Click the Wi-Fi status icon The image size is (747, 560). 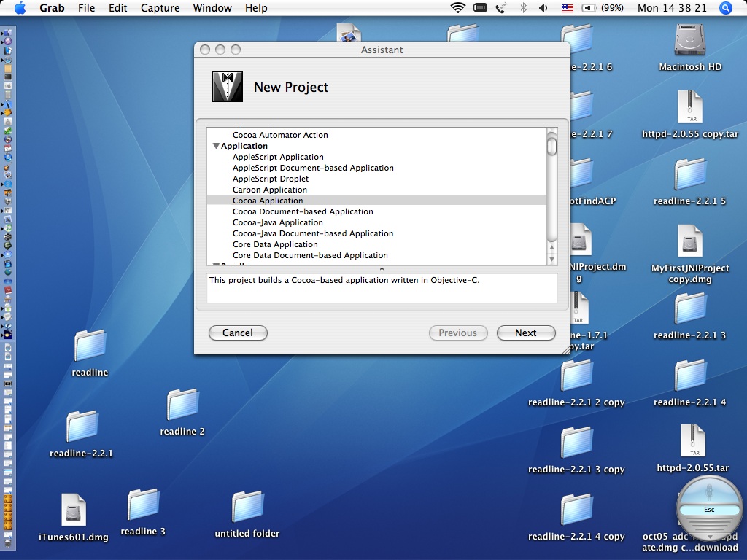(x=458, y=7)
